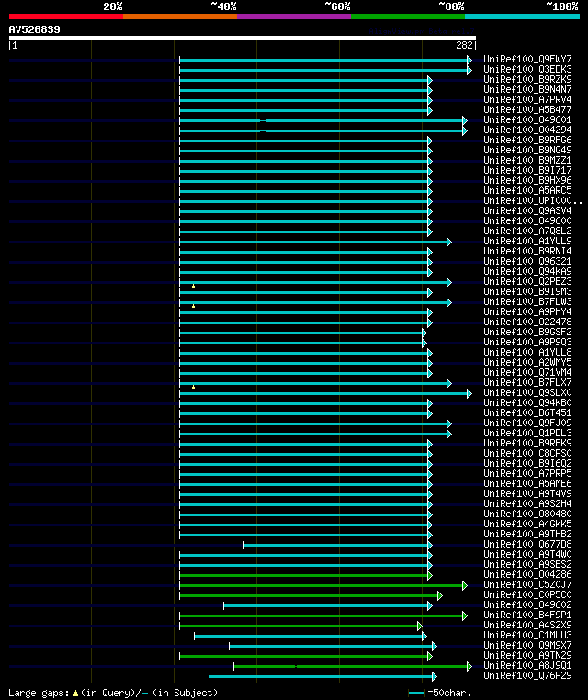Screen dimensions: 588x700
Task: Select the UniRef100_C8CPS0 label
Action: pyautogui.click(x=527, y=453)
